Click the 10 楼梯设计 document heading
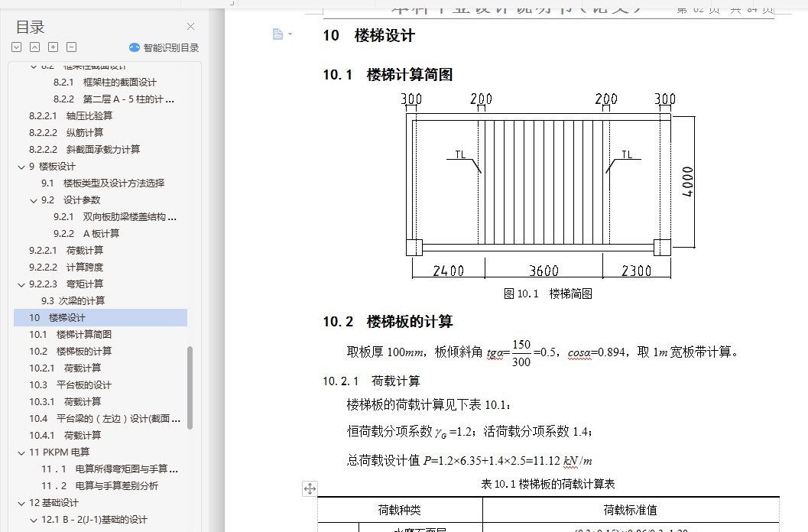 pos(369,36)
